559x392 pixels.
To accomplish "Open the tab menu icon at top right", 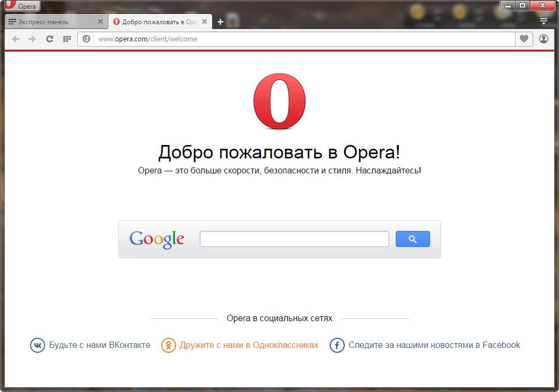I will click(x=543, y=21).
